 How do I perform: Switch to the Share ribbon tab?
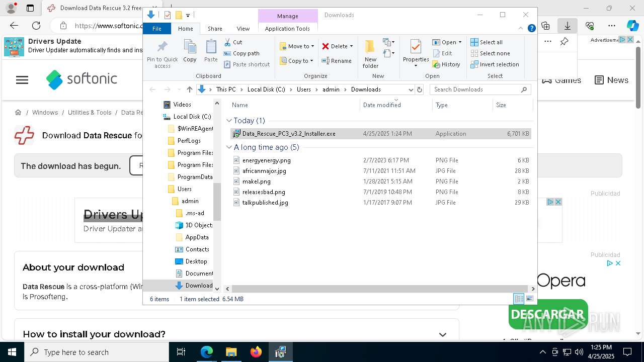click(x=215, y=29)
